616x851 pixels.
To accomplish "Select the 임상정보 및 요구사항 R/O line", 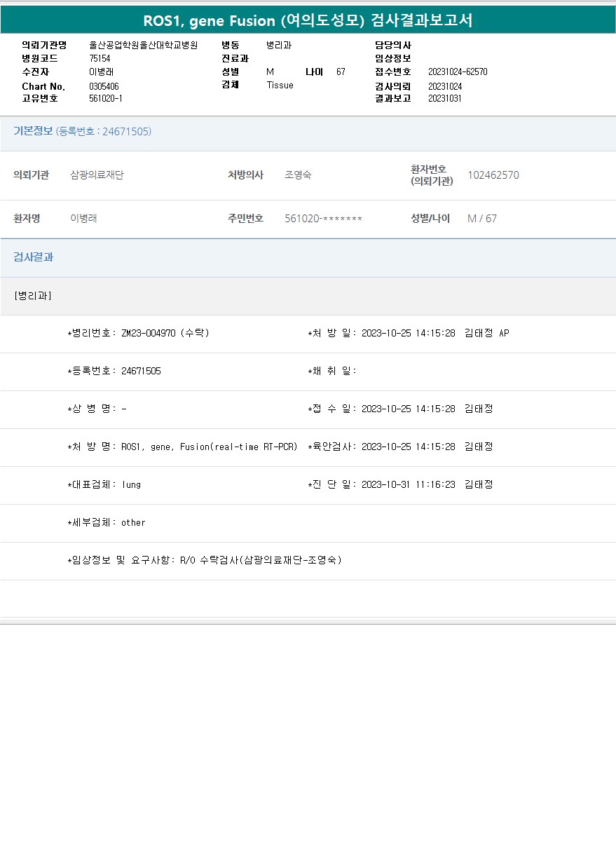I will tap(205, 560).
